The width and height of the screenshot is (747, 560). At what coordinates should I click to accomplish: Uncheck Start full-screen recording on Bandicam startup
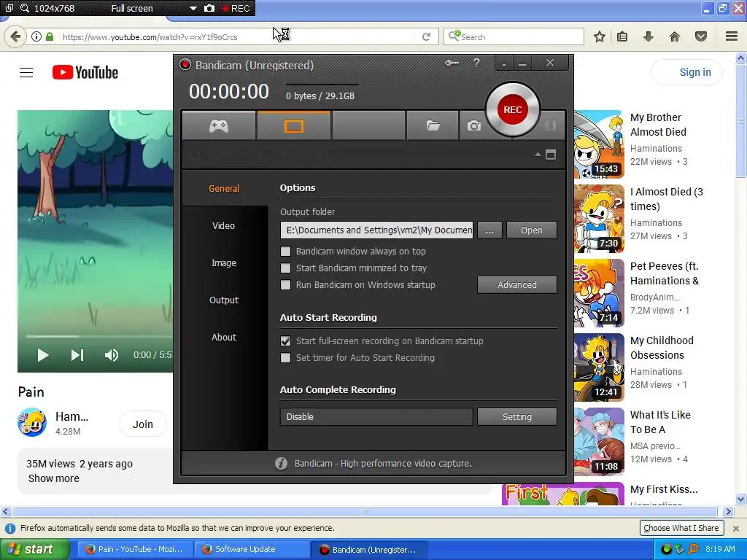tap(285, 341)
